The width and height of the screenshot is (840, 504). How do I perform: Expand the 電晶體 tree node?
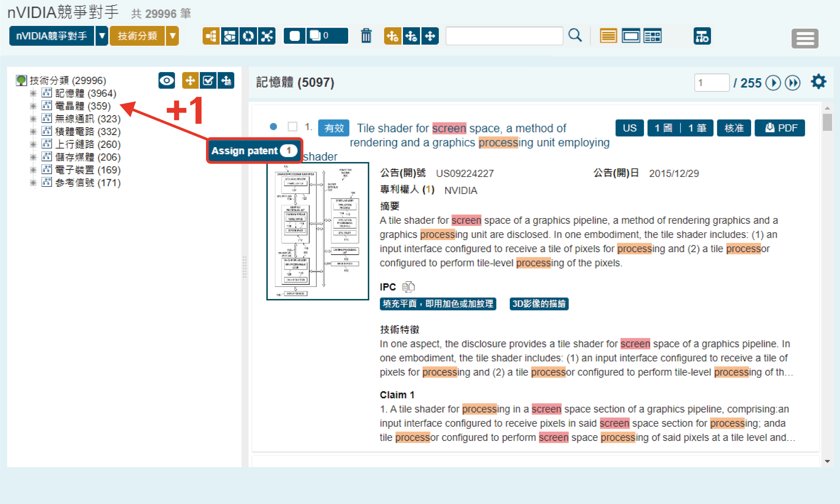(33, 106)
